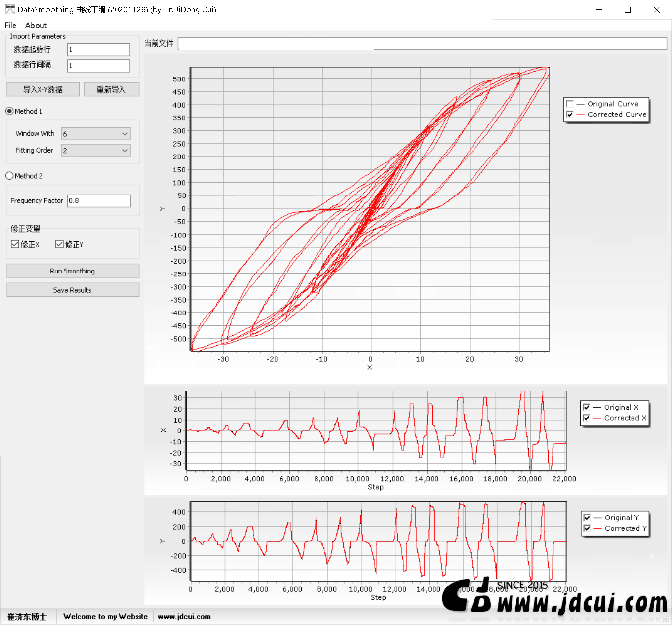Open the File menu
This screenshot has height=625, width=672.
(x=10, y=25)
